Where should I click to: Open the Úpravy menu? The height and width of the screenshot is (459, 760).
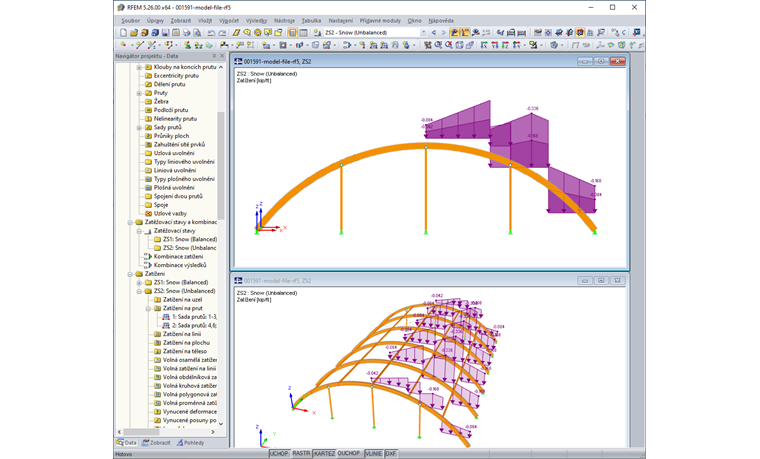point(155,20)
